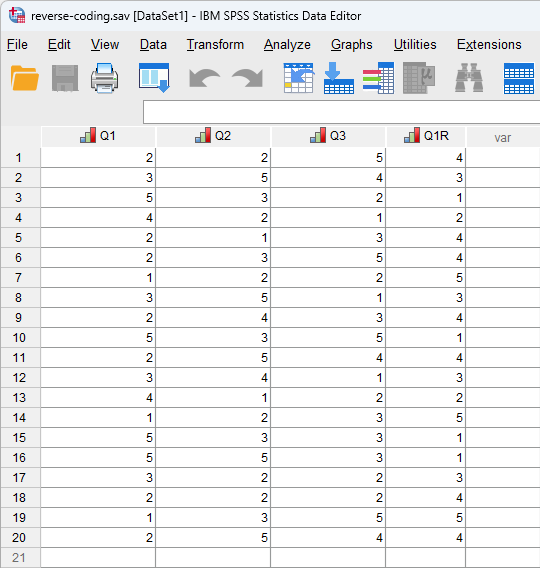
Task: Click Go to Variable icon
Action: pos(339,78)
